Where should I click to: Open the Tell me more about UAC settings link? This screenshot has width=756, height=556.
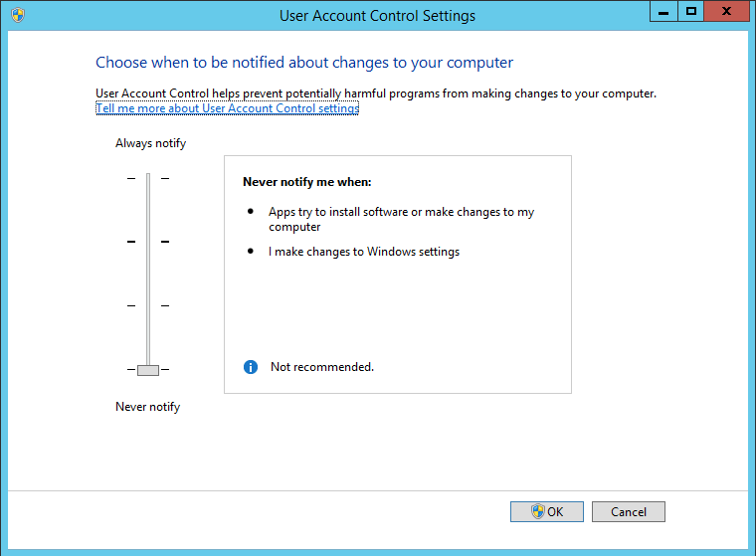[227, 108]
